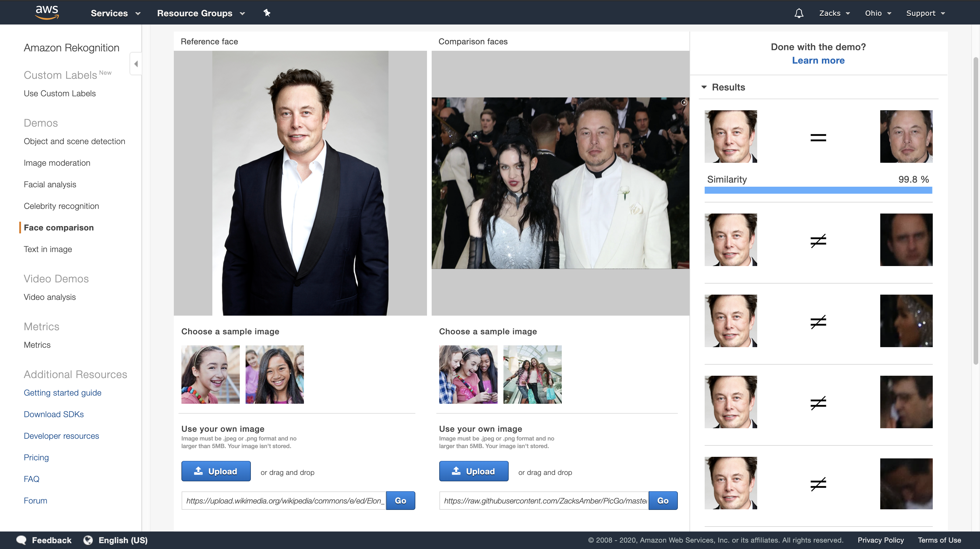Open the Services dropdown menu
This screenshot has width=980, height=549.
click(x=115, y=13)
